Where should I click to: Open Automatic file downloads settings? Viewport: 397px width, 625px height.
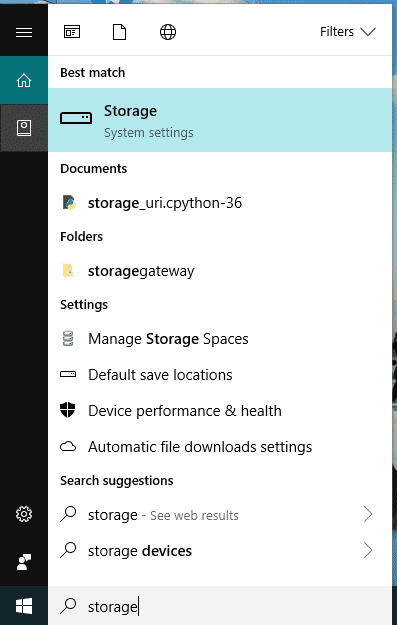click(x=220, y=447)
